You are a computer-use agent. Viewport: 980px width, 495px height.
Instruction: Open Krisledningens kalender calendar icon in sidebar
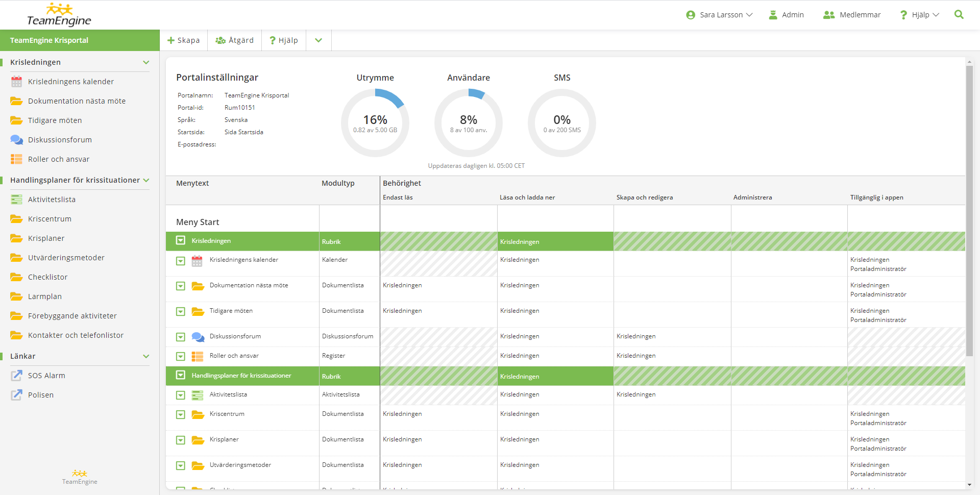[17, 82]
